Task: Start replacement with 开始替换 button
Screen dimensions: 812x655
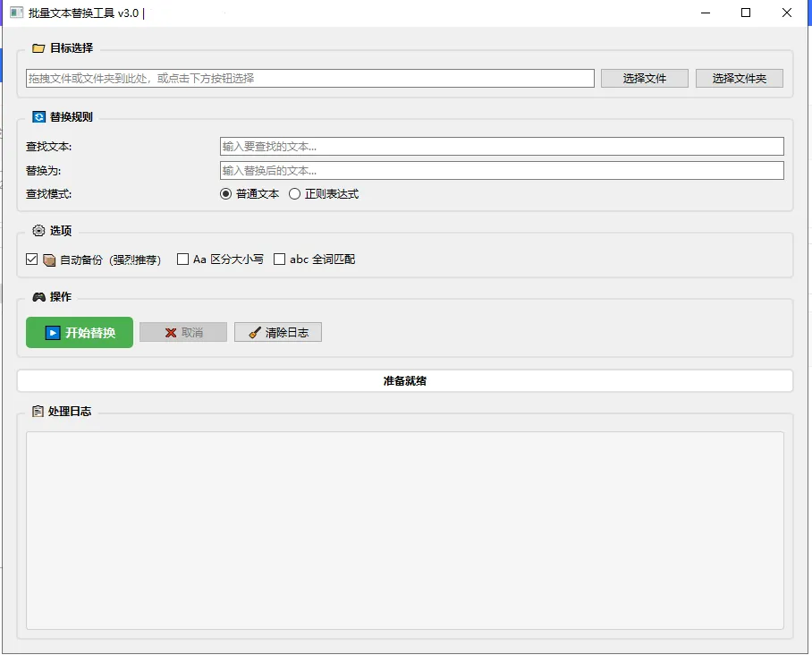Action: (x=79, y=332)
